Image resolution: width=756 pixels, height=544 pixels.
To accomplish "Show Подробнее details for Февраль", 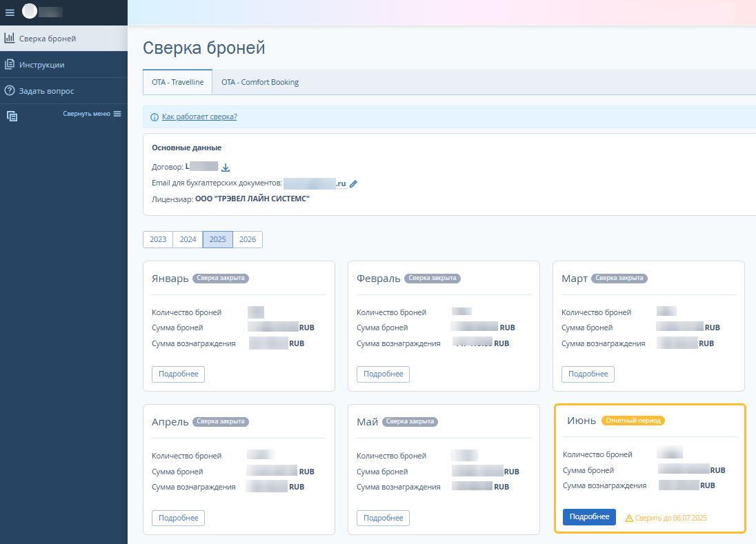I will coord(383,374).
